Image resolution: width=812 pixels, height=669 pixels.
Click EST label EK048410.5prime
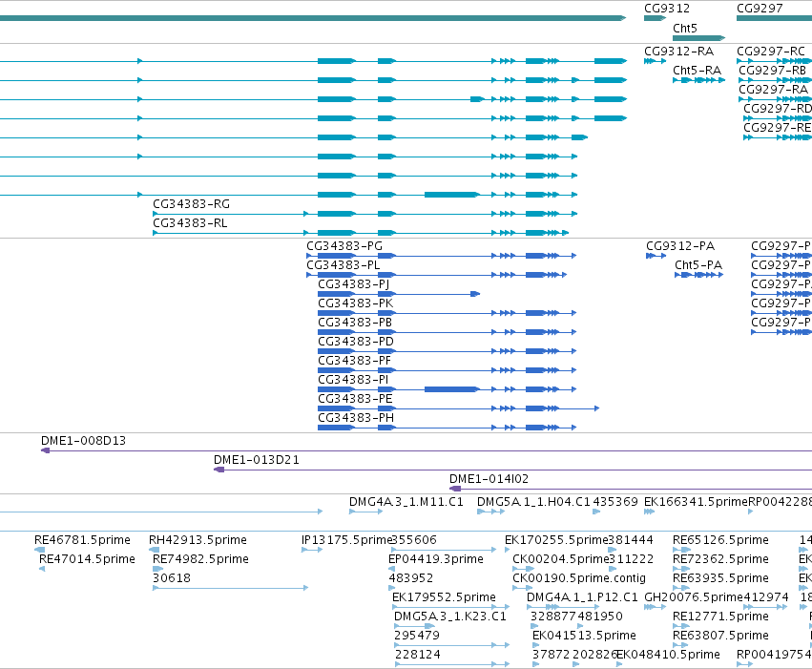(x=668, y=656)
